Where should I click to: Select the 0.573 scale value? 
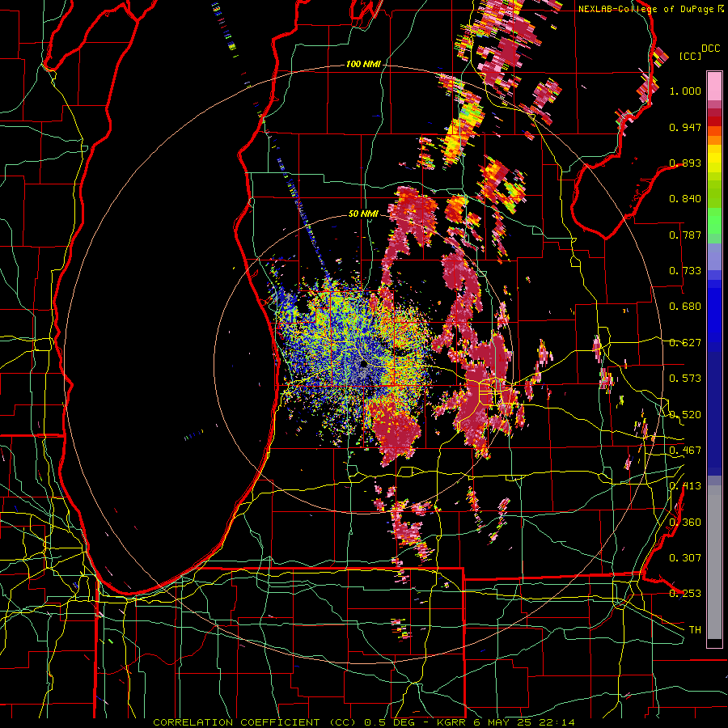point(685,379)
